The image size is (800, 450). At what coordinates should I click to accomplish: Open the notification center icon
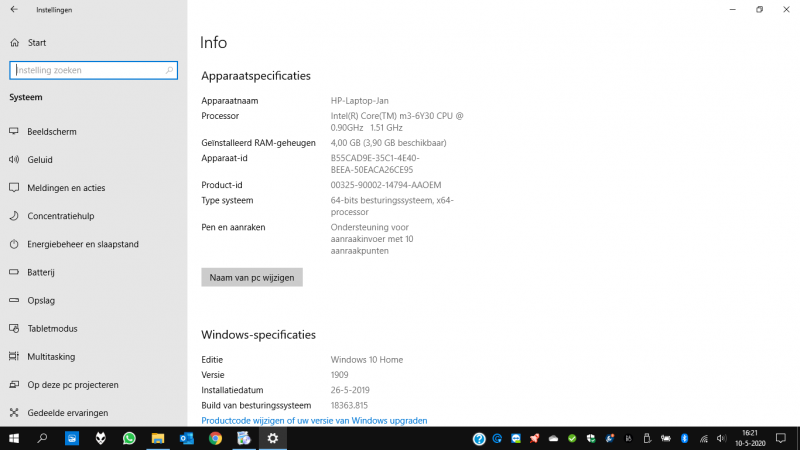(781, 438)
